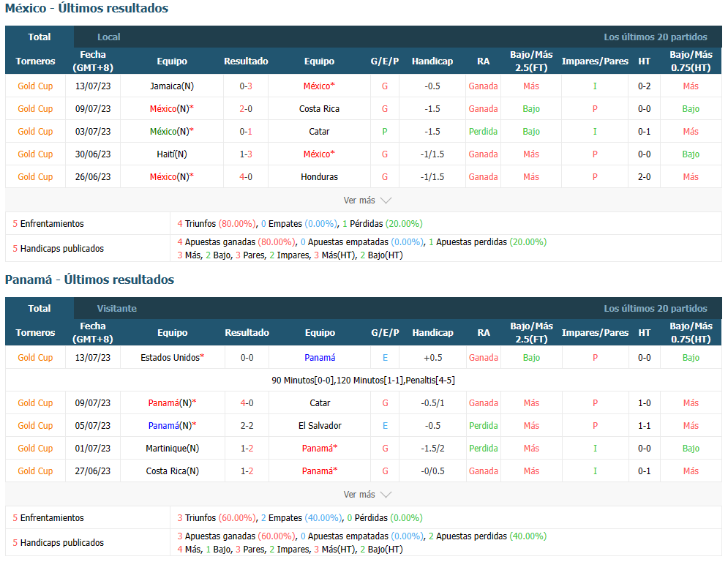This screenshot has height=562, width=728.
Task: Click Martinique(N) team name
Action: (x=172, y=448)
